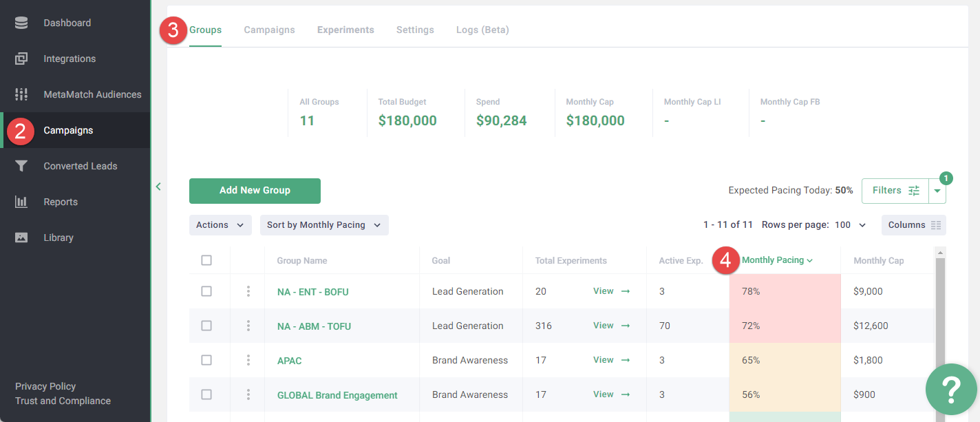Check the box for NA - ENT - BOFU
The height and width of the screenshot is (422, 980).
click(x=206, y=291)
